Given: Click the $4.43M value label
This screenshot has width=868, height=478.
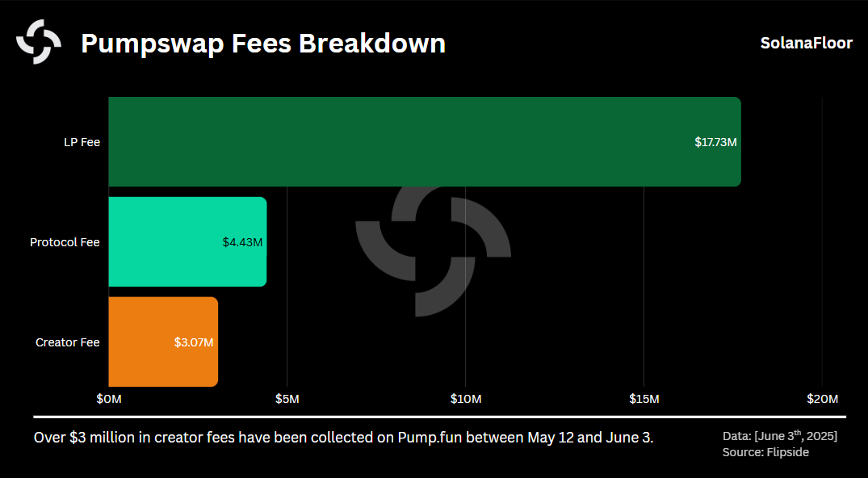Looking at the screenshot, I should click(242, 242).
